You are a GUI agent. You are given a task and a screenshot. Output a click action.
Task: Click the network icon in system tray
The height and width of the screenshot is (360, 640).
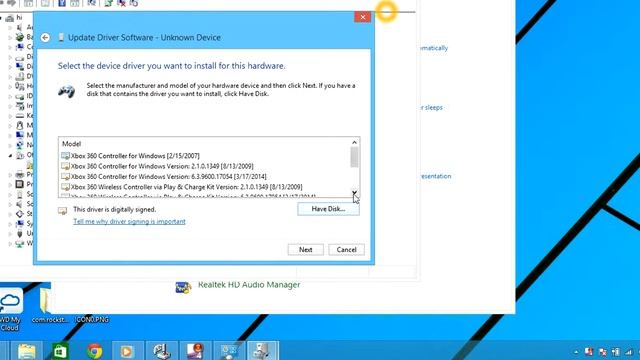616,352
